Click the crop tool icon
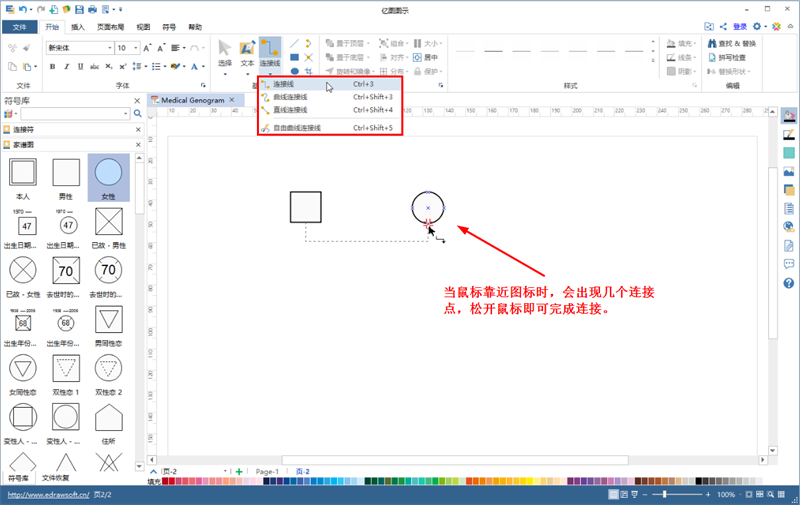Viewport: 800px width, 505px height. 309,71
